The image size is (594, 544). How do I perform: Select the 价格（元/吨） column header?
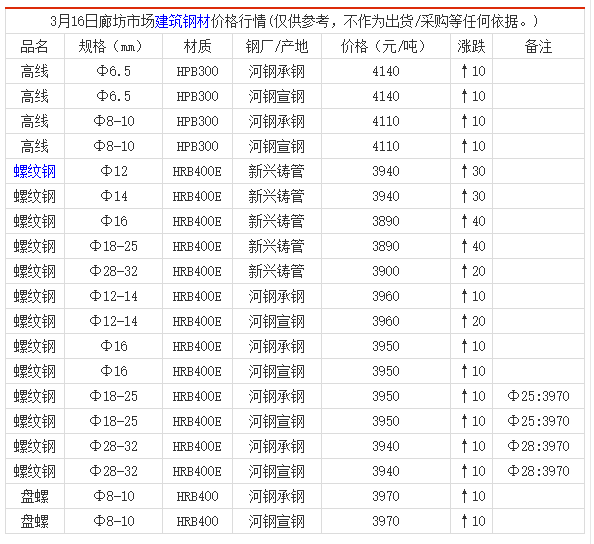[386, 46]
